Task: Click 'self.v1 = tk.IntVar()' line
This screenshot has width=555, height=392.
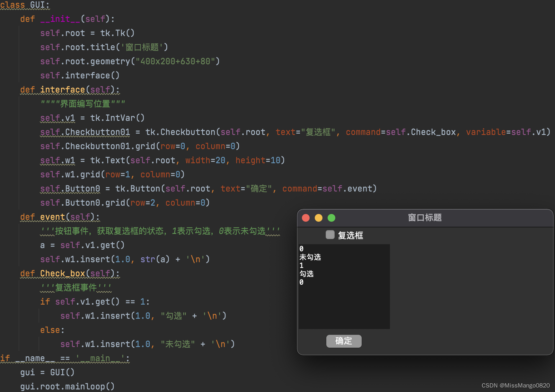Action: click(92, 118)
